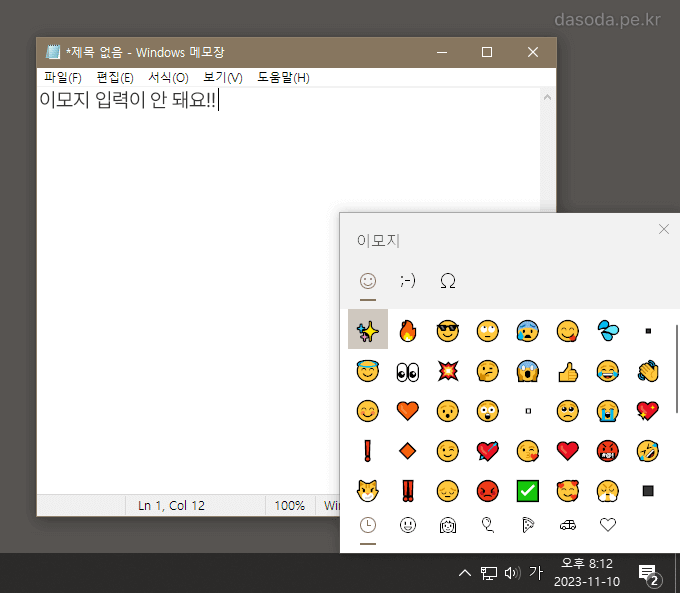Open the 파일(F) menu in Notepad
This screenshot has height=593, width=680.
pos(63,78)
